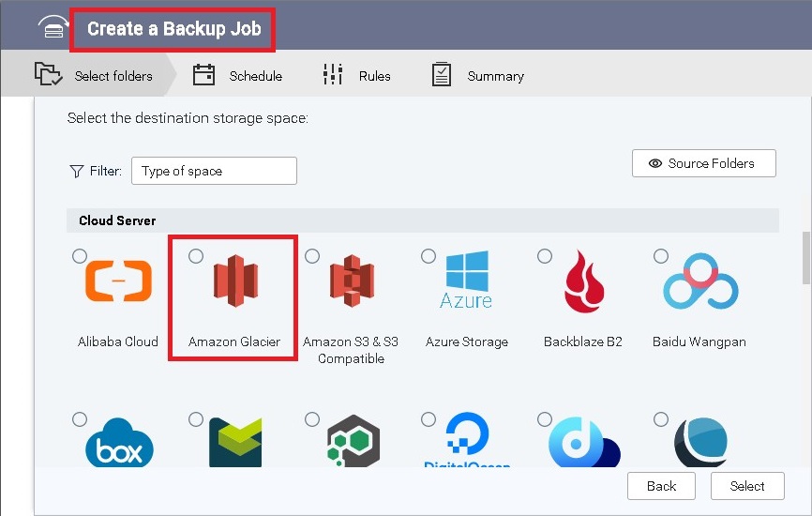Click the vertical scrollbar thumb
Viewport: 812px width, 516px height.
coord(805,257)
